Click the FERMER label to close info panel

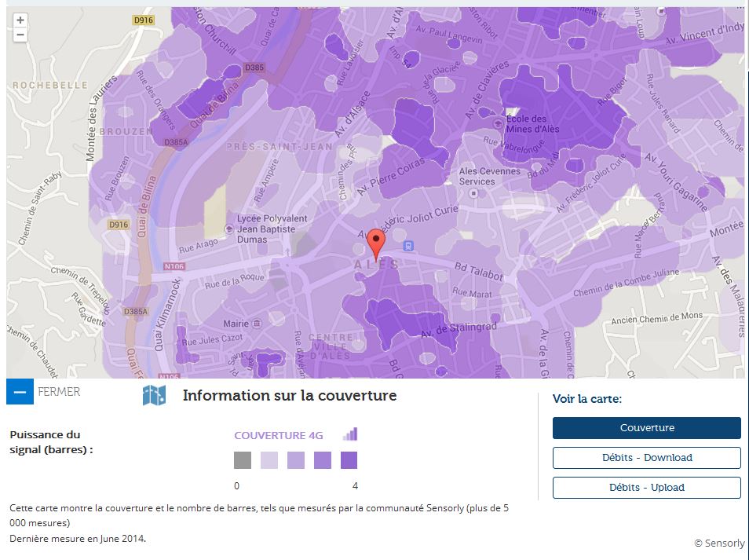click(59, 391)
